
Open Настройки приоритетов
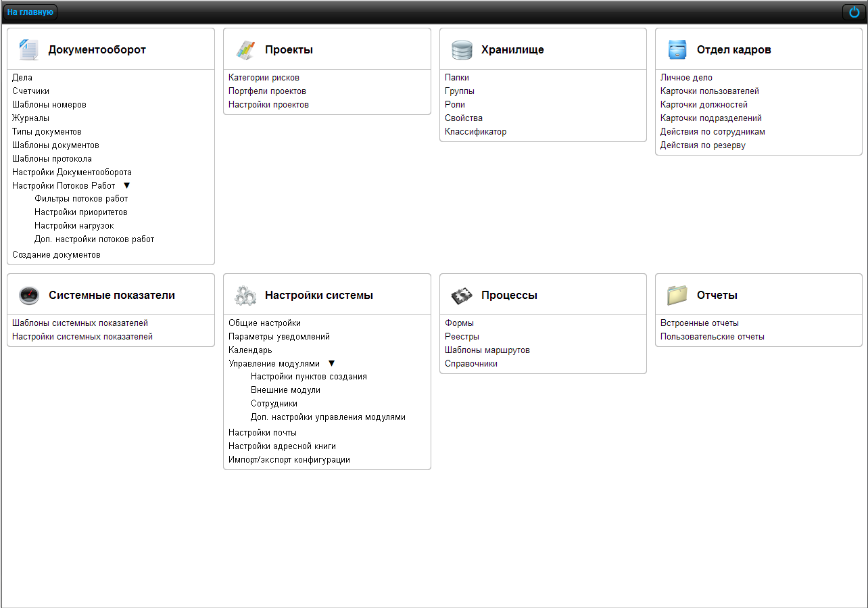point(81,212)
